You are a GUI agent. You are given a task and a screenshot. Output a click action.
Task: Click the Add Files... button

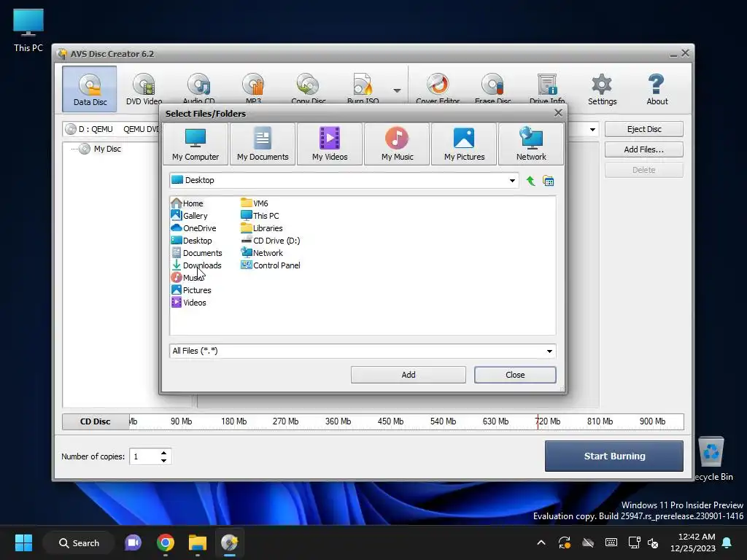click(x=644, y=149)
